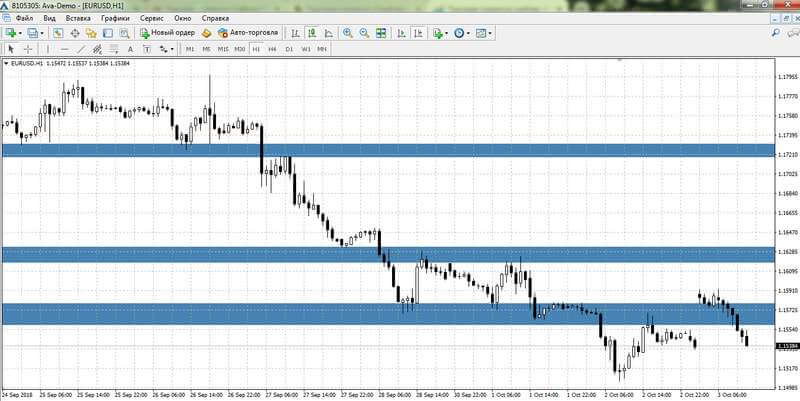Open the Вид menu
800x401 pixels.
49,18
